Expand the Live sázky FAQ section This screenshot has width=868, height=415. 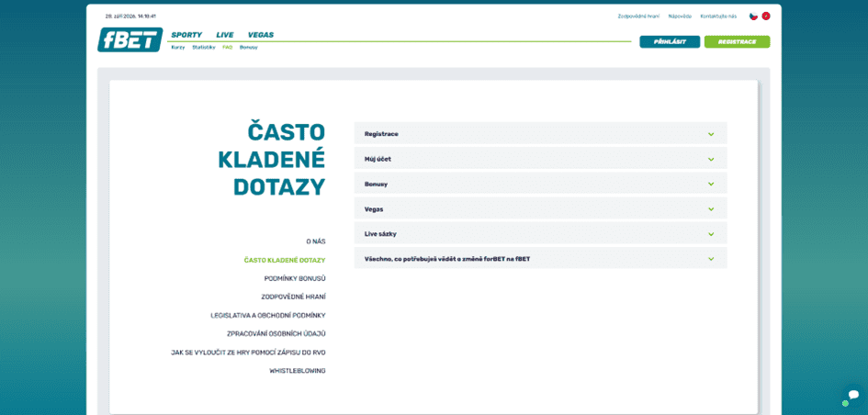[540, 234]
